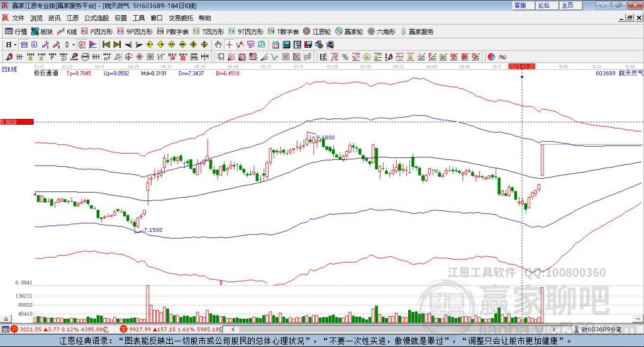Click the 日K线 period label
Screen dimensions: 644x347
[x=9, y=69]
